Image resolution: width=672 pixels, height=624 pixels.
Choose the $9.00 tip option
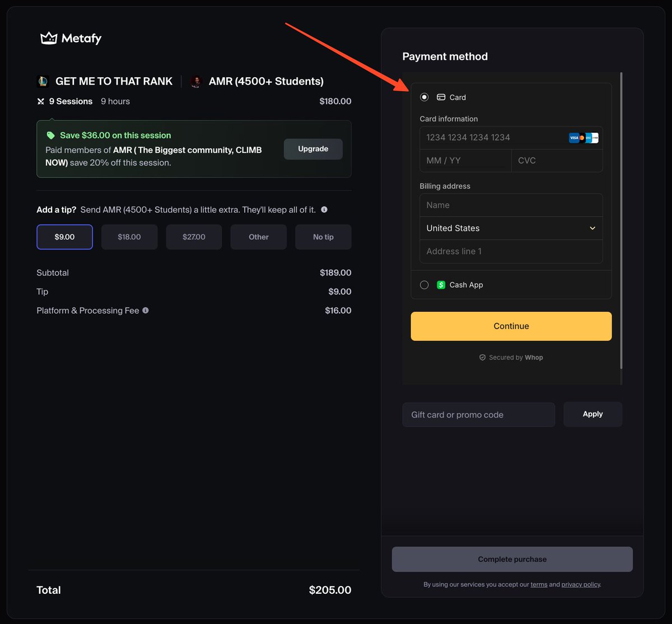click(64, 237)
